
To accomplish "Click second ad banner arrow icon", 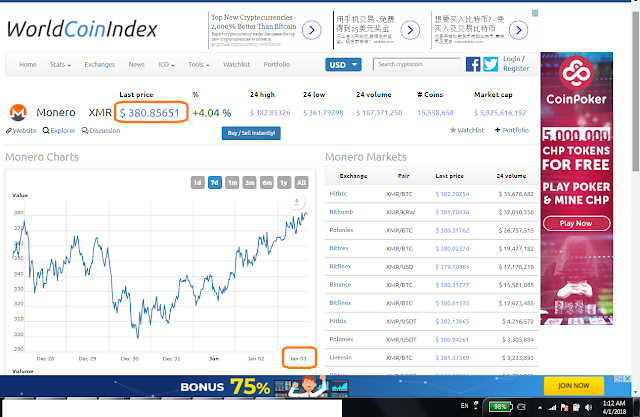I will click(x=410, y=30).
